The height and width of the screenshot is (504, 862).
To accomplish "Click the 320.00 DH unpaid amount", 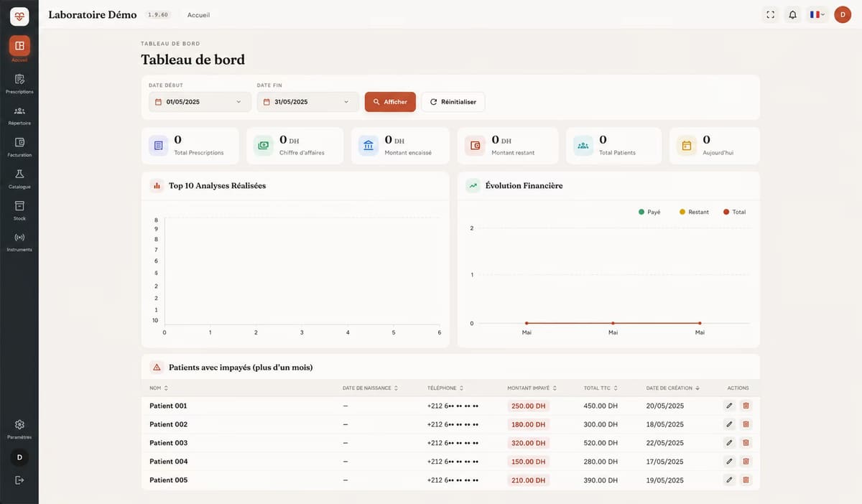I will point(529,443).
